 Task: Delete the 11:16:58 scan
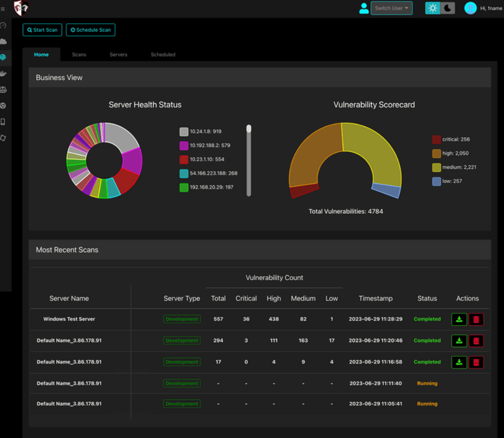point(476,362)
